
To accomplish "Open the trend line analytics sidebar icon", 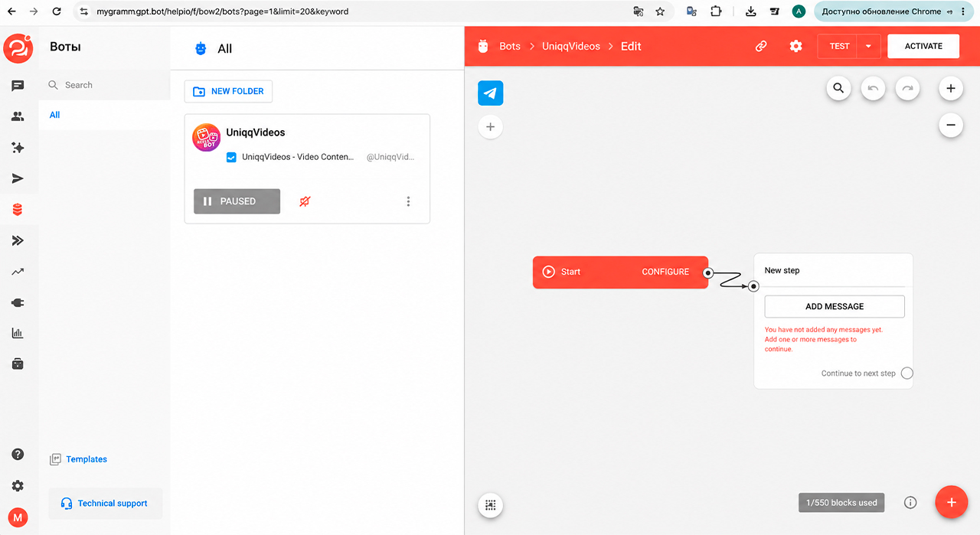I will pyautogui.click(x=18, y=272).
